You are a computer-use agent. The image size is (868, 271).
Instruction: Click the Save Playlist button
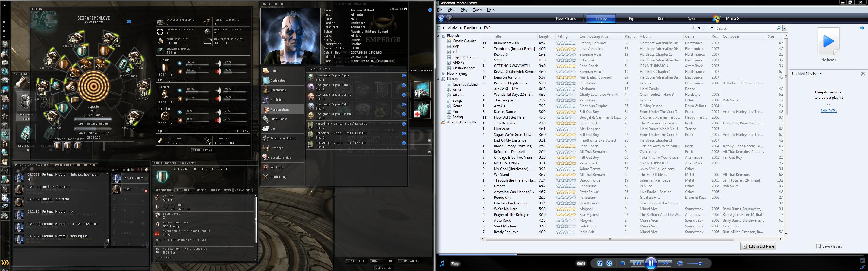(828, 246)
